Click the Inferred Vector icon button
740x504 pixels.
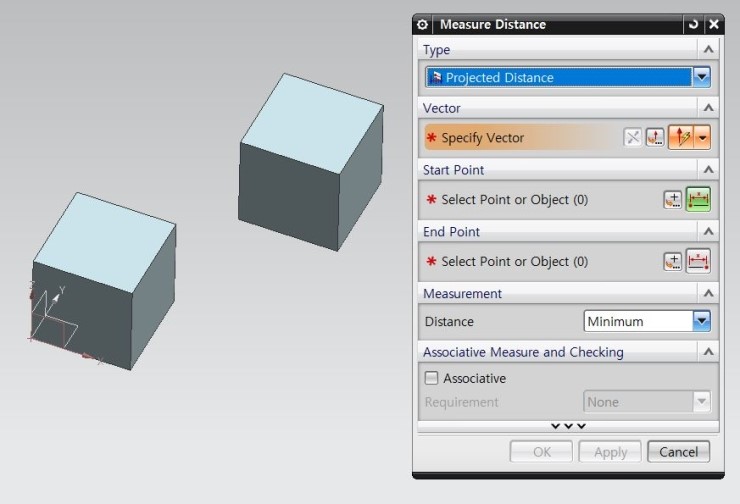(682, 138)
